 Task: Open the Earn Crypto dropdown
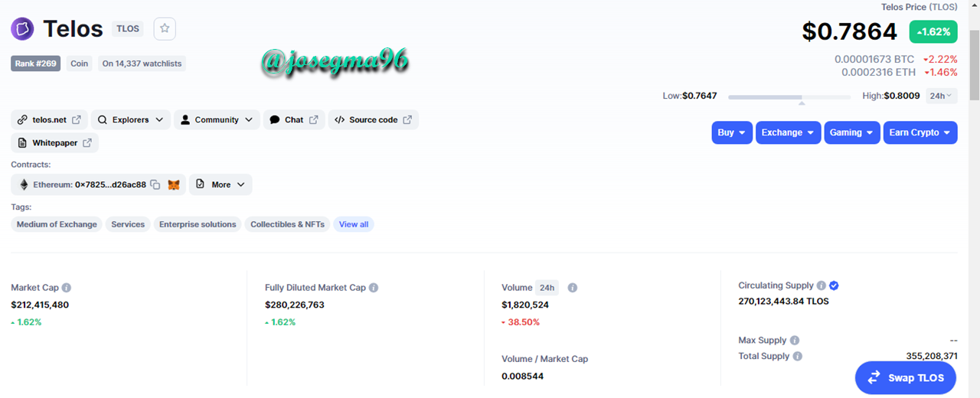[x=920, y=132]
